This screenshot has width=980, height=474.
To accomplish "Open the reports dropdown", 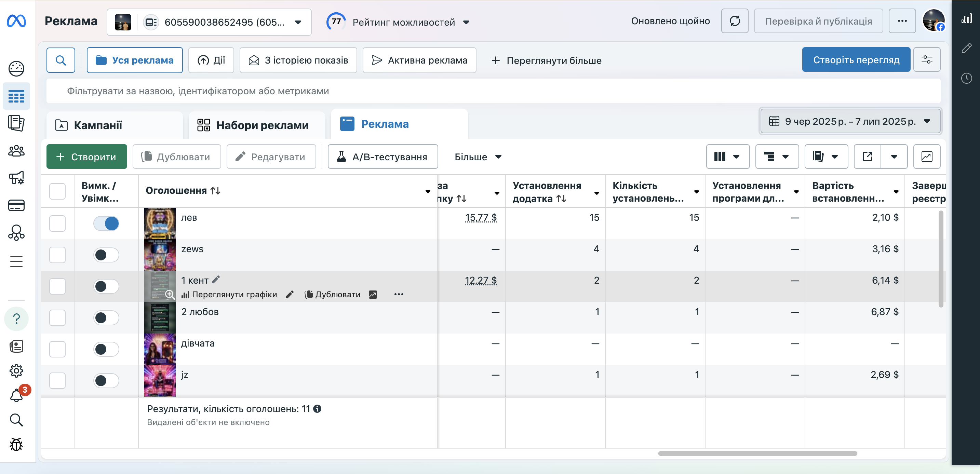I will [826, 157].
